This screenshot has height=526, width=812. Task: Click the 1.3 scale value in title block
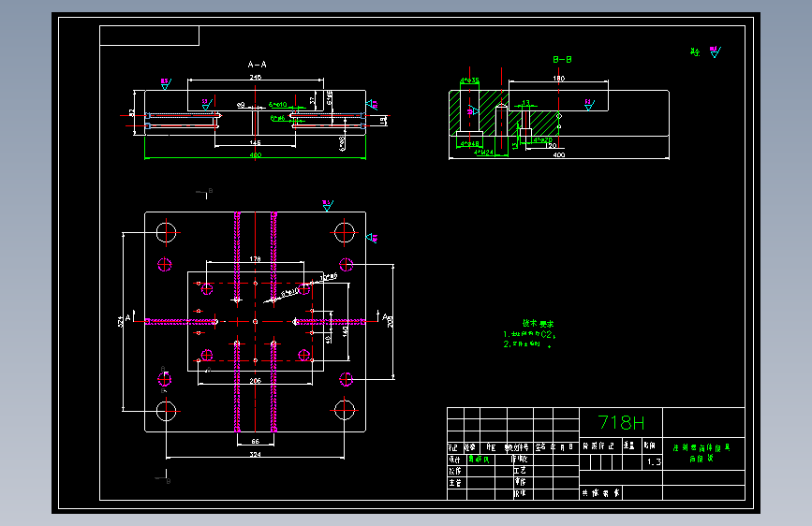pyautogui.click(x=654, y=461)
